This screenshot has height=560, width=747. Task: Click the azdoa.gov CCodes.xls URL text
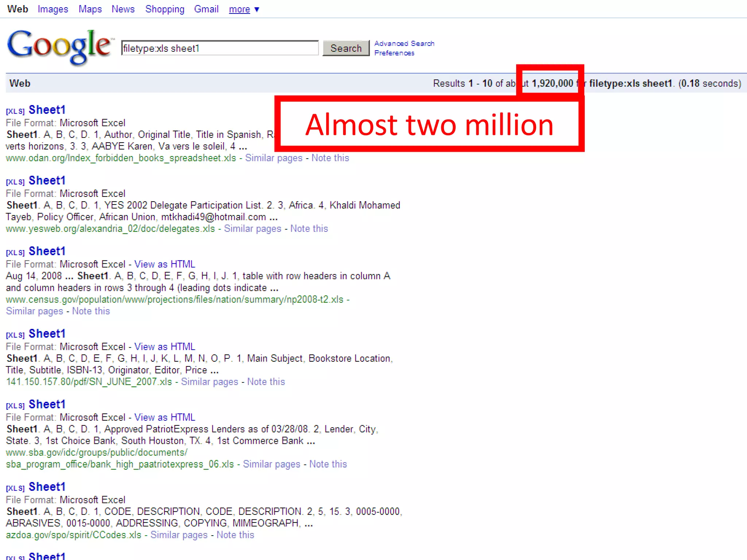[73, 535]
